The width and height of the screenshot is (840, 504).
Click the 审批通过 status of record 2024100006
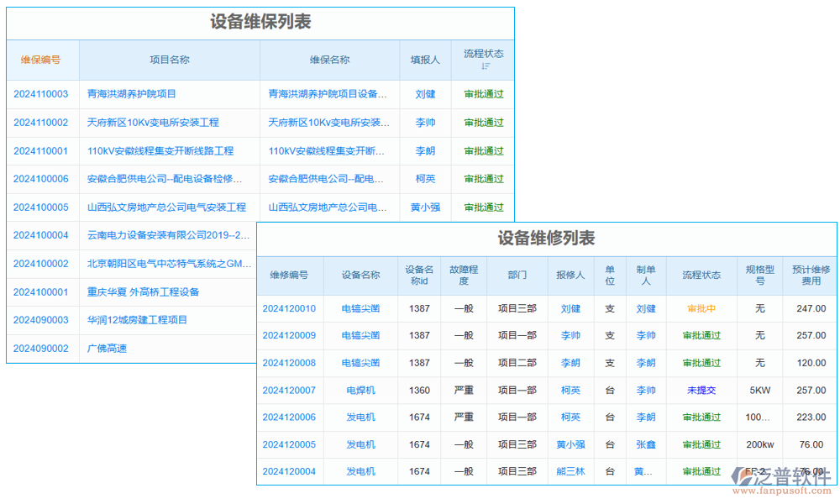coord(483,179)
